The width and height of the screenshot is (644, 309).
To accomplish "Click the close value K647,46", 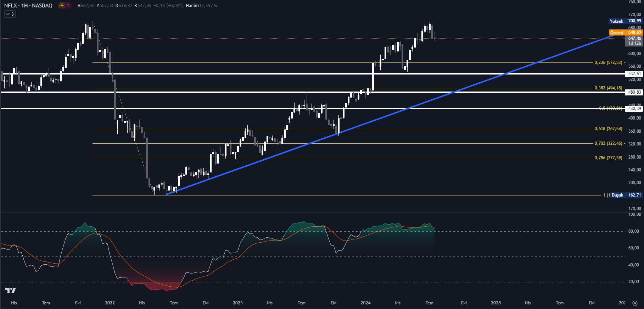I will 143,6.
